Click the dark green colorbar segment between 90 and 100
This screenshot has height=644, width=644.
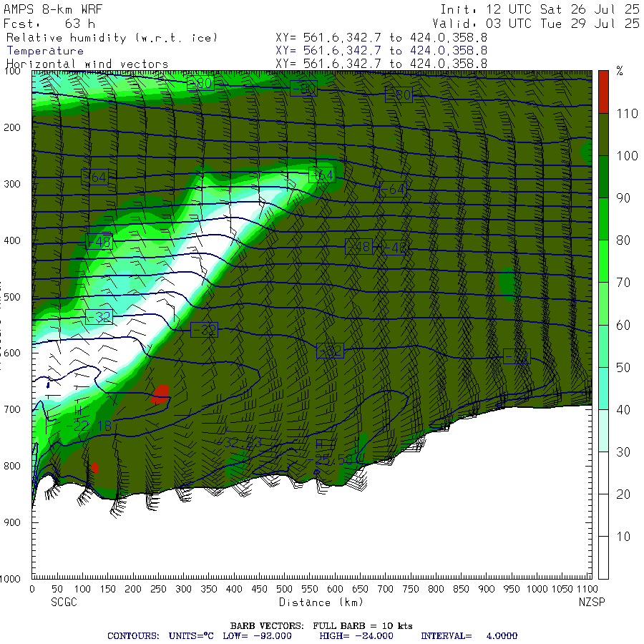click(x=603, y=177)
